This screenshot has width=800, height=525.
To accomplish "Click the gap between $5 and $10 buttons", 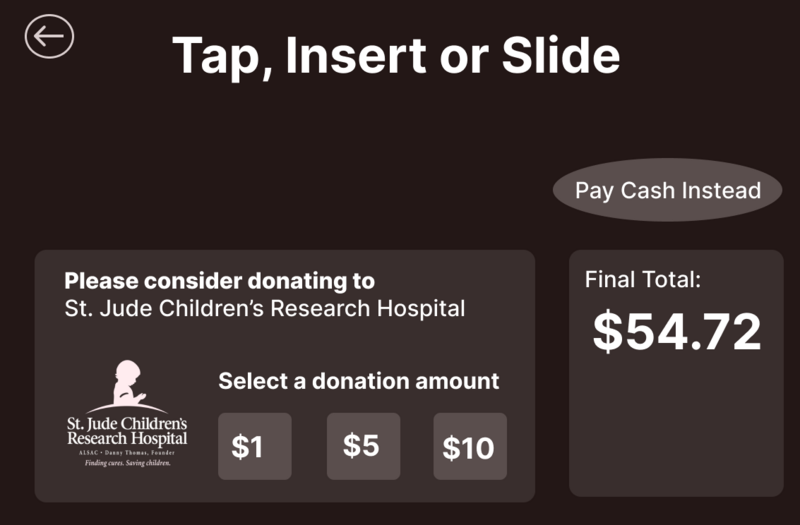I will [x=416, y=446].
